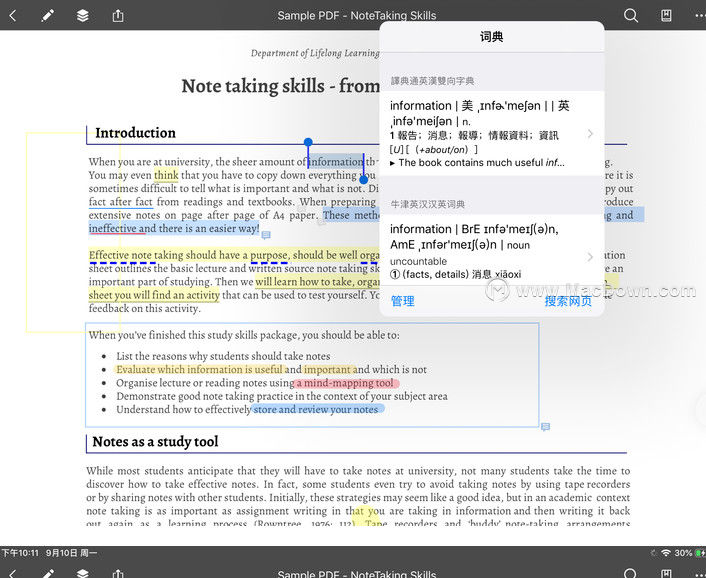Select the 词典 popup title
The height and width of the screenshot is (578, 706).
491,36
